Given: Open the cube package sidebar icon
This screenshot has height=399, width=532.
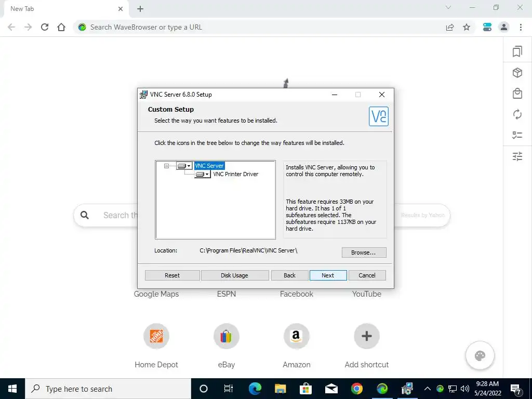Looking at the screenshot, I should click(x=517, y=73).
